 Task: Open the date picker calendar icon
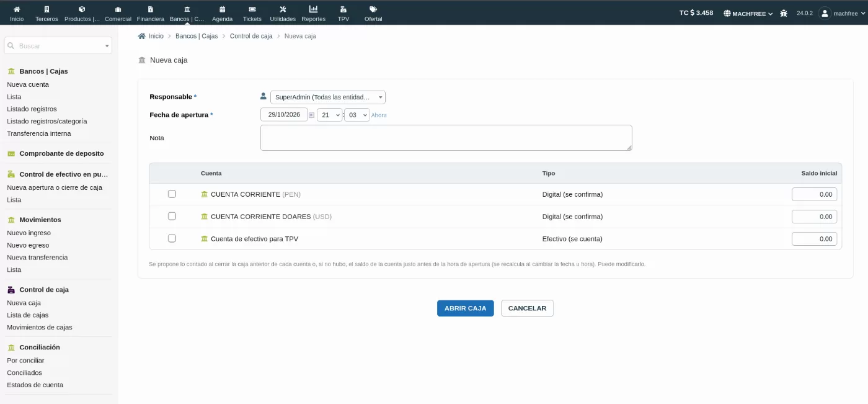tap(311, 115)
